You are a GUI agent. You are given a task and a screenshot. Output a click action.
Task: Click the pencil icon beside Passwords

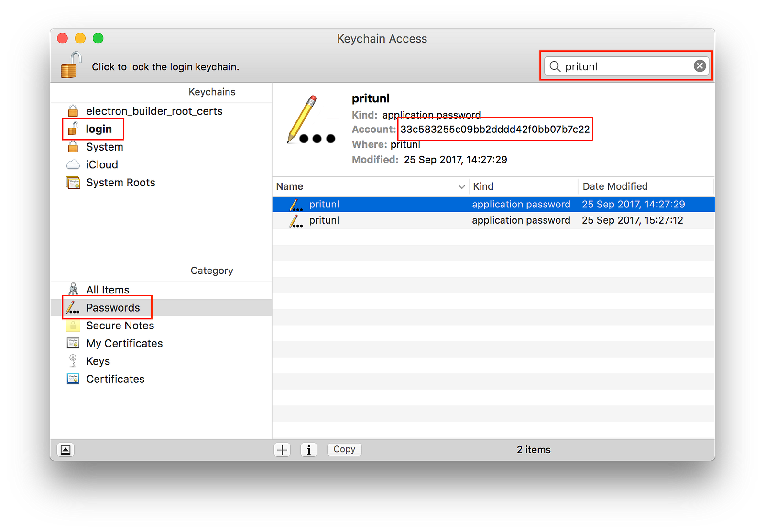click(x=73, y=307)
